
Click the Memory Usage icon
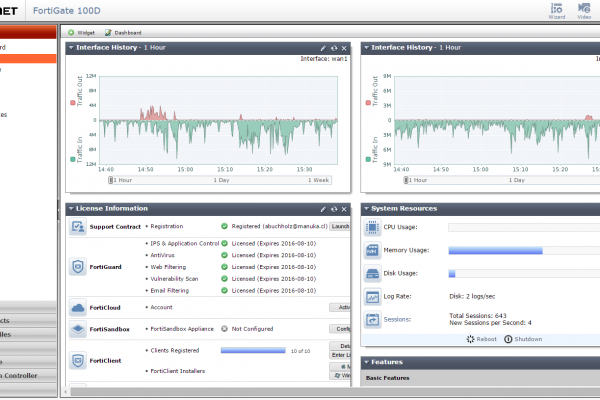click(372, 250)
